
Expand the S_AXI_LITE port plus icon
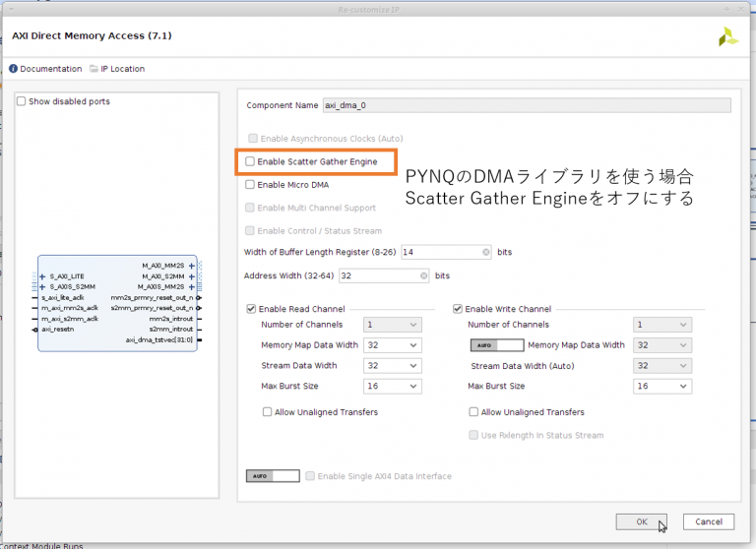coord(41,276)
